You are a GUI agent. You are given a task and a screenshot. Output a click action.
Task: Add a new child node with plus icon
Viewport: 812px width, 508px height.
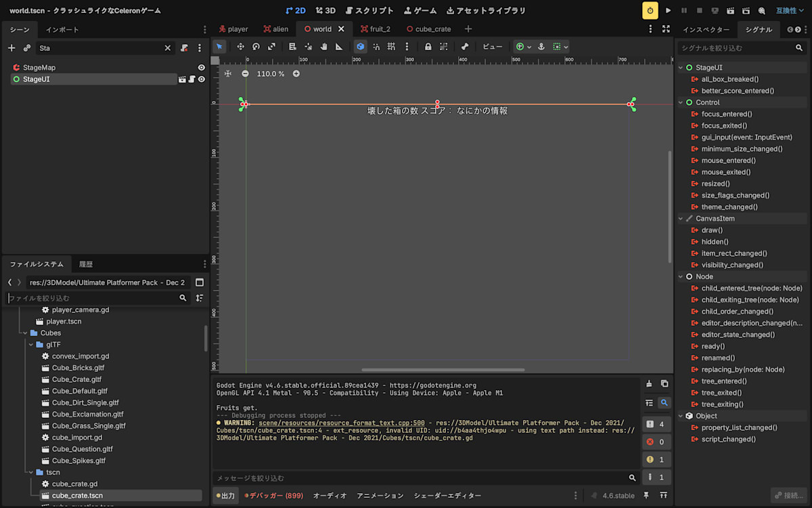pyautogui.click(x=11, y=48)
